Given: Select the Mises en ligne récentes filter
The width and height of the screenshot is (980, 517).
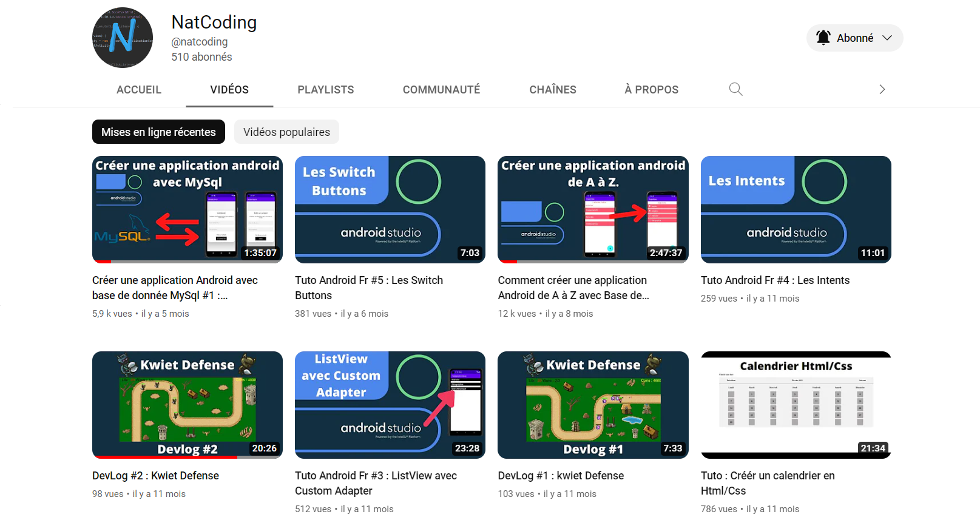Looking at the screenshot, I should pos(158,132).
